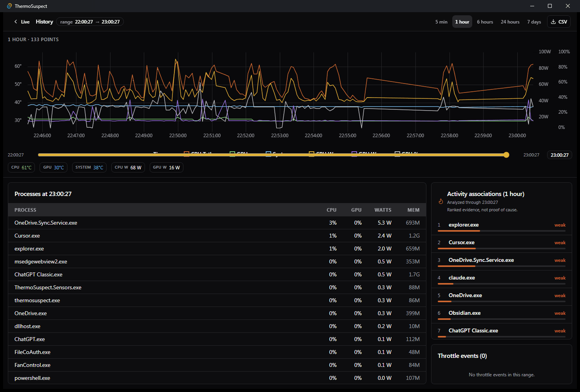580x392 pixels.
Task: Click the flame icon beside Activity associations
Action: [x=441, y=201]
